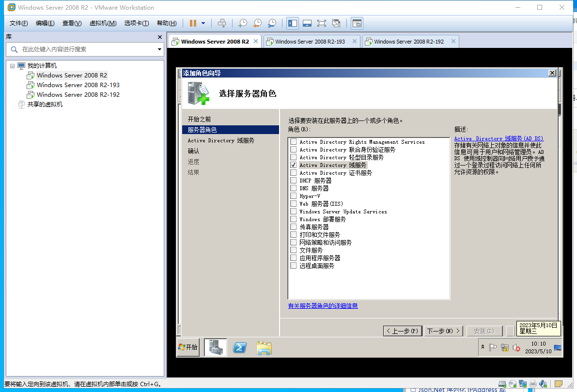Click the console view settings toolbar icon
The height and width of the screenshot is (392, 577).
357,23
